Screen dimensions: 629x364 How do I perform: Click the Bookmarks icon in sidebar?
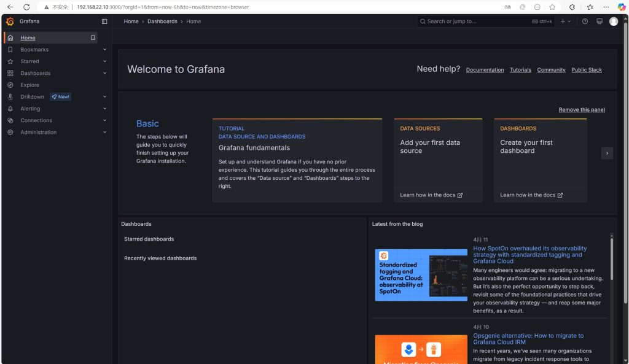click(10, 50)
